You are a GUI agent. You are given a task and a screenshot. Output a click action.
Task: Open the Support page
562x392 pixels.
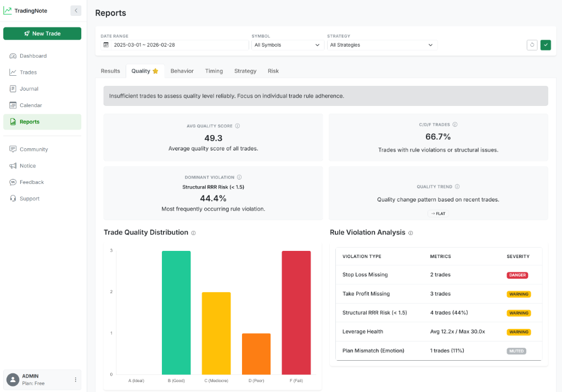[42, 199]
